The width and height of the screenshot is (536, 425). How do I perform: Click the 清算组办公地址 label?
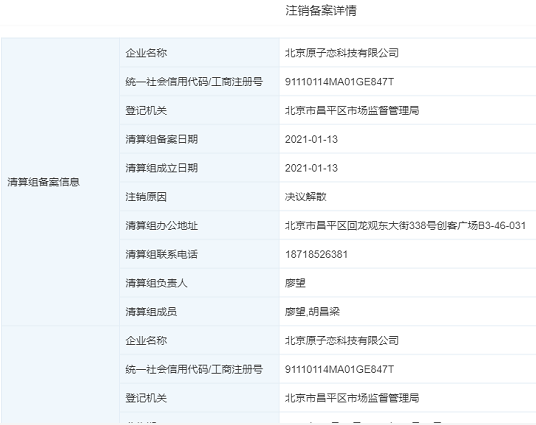[161, 225]
